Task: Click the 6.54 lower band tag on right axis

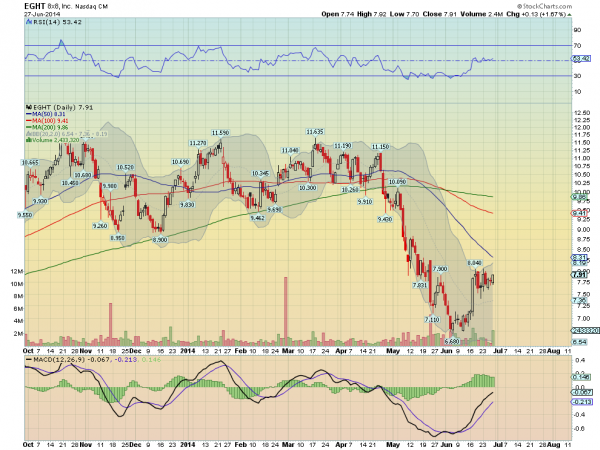Action: pyautogui.click(x=579, y=342)
